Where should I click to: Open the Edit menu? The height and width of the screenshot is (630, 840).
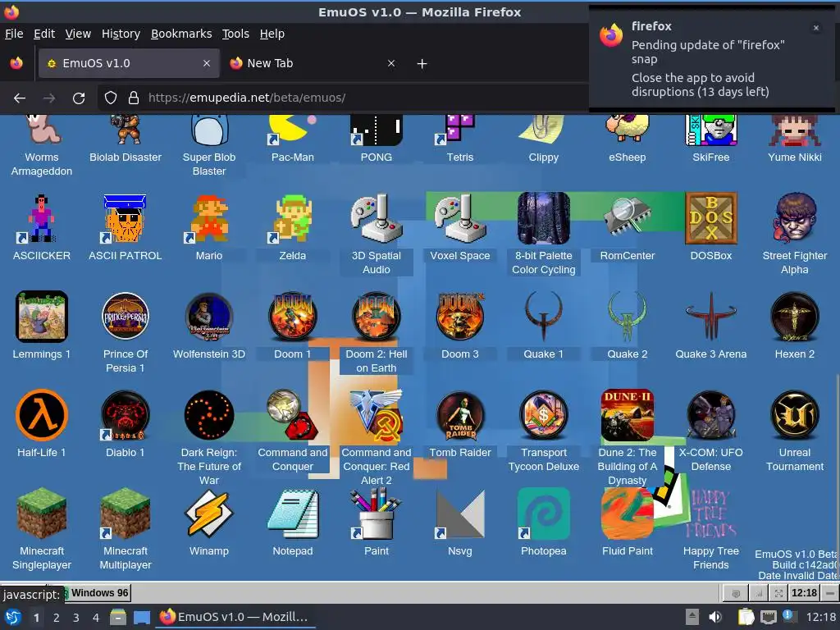[44, 34]
